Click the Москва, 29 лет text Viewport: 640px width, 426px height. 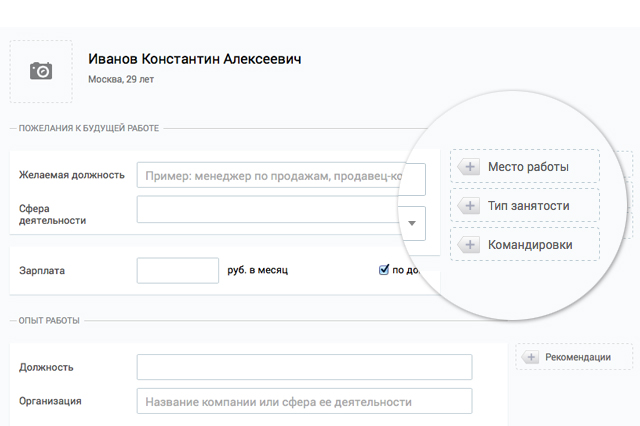119,79
